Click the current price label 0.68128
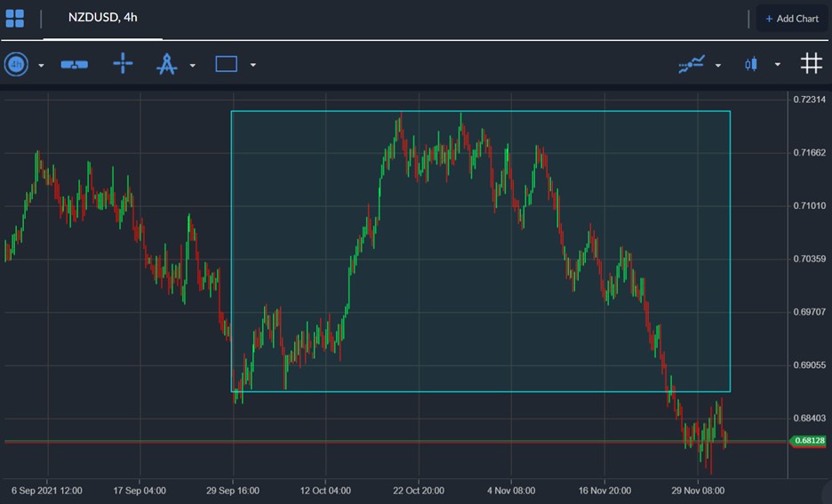832x504 pixels. [x=808, y=441]
